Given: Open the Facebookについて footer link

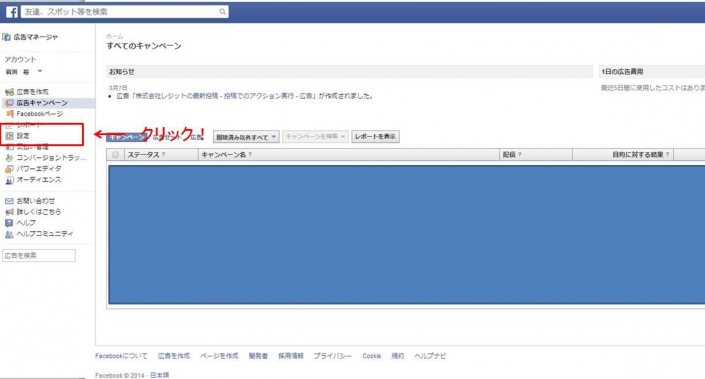Looking at the screenshot, I should [121, 356].
